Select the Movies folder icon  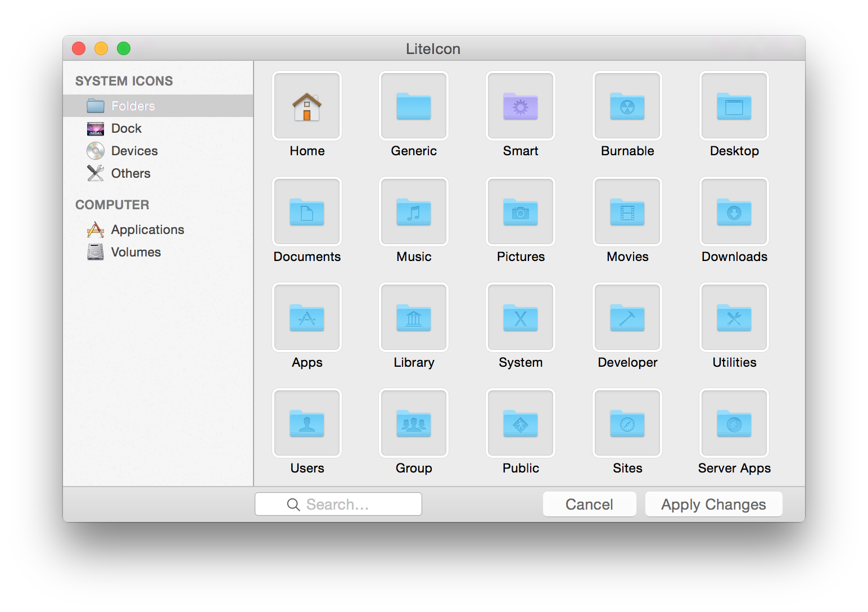[x=627, y=211]
